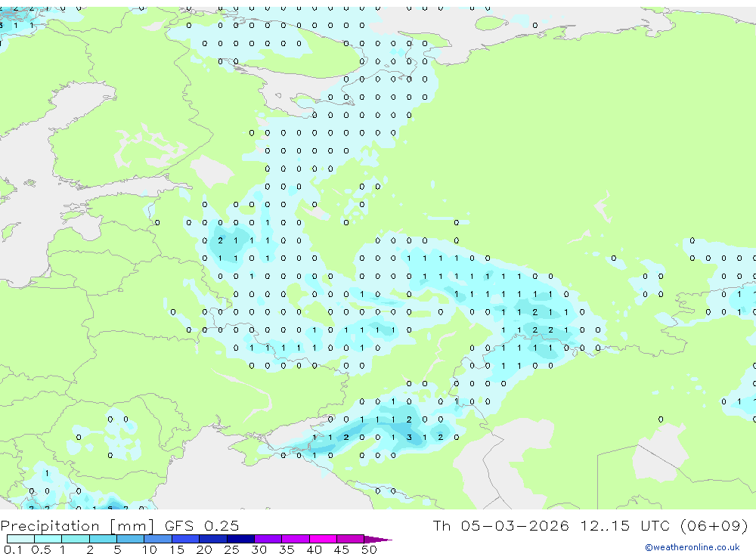The height and width of the screenshot is (554, 756).
Task: Select the 1–2 mm legend color swatch
Action: [76, 539]
